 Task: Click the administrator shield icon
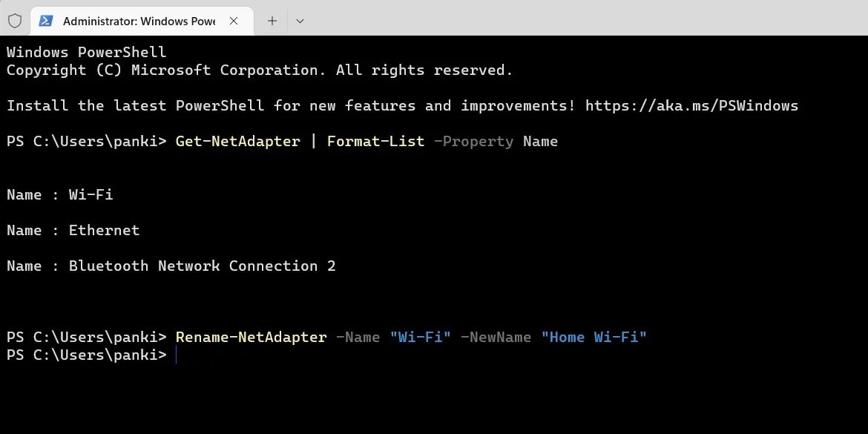(x=14, y=21)
